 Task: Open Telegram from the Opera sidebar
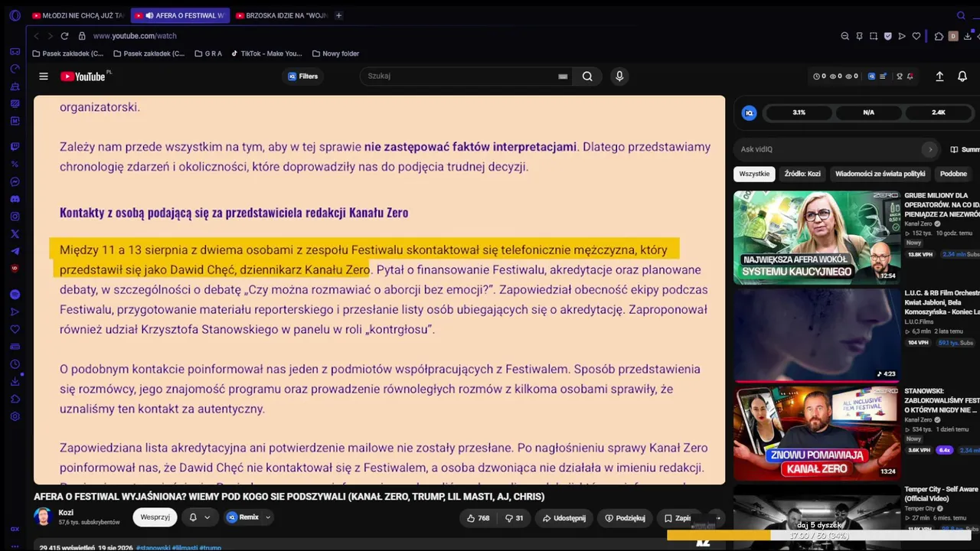pyautogui.click(x=15, y=252)
